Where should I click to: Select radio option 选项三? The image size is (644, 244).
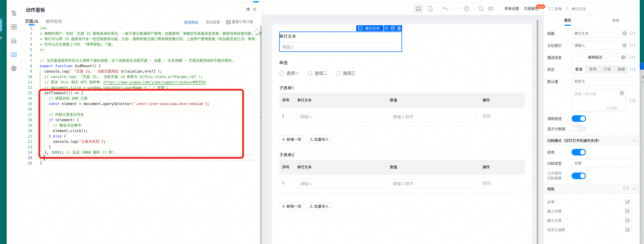pos(338,73)
